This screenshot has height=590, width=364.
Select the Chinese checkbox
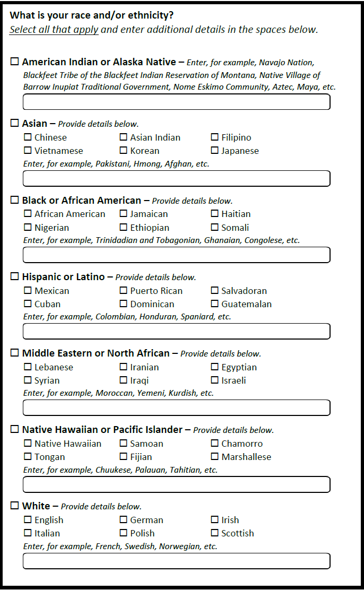(28, 137)
